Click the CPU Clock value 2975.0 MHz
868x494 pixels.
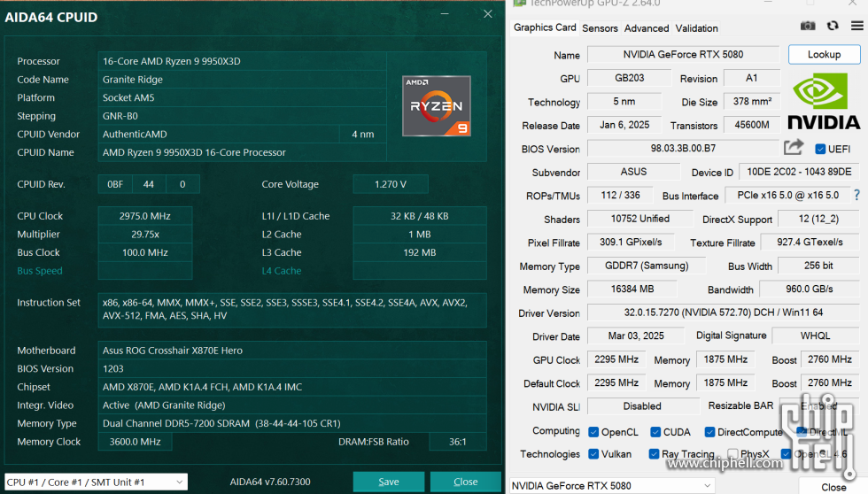[145, 216]
